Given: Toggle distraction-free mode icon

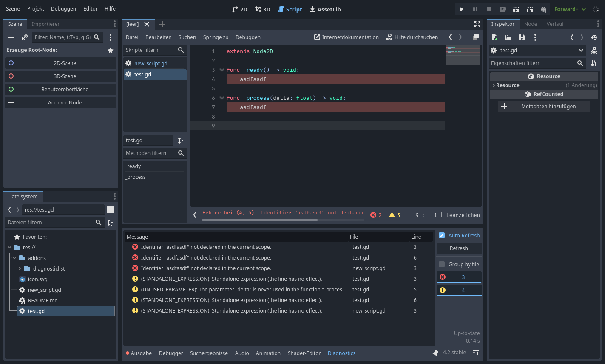Looking at the screenshot, I should pyautogui.click(x=477, y=24).
